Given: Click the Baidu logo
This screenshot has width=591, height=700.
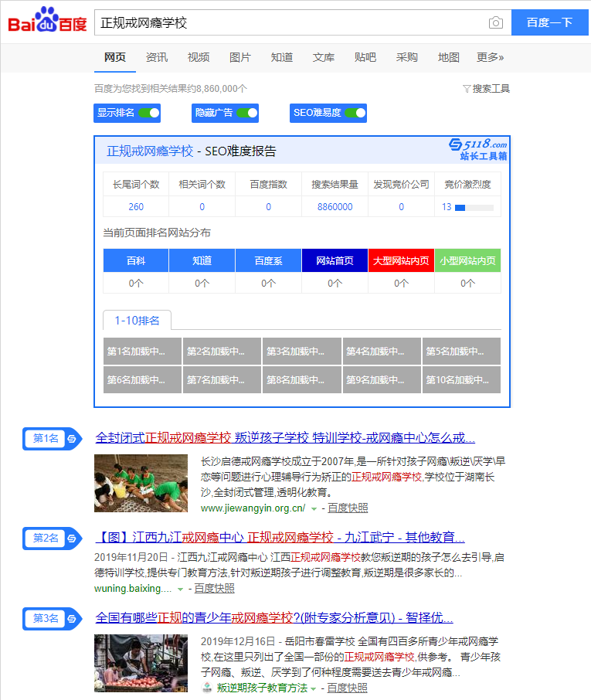Looking at the screenshot, I should [x=47, y=20].
